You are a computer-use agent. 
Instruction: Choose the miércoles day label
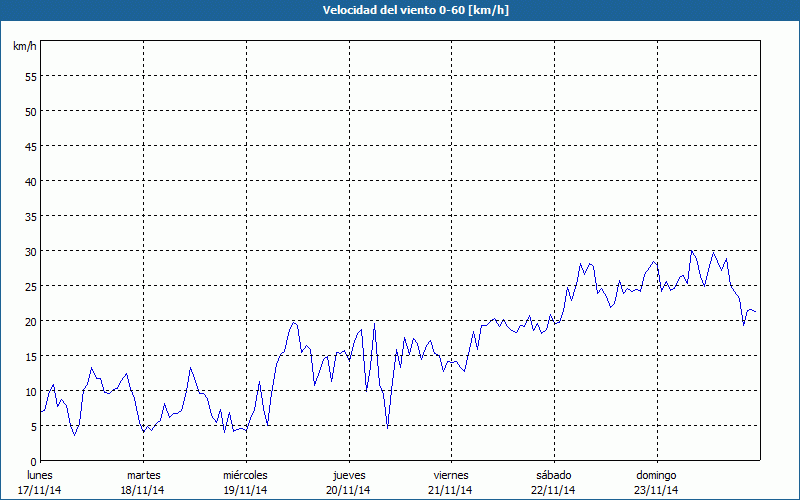coord(245,475)
